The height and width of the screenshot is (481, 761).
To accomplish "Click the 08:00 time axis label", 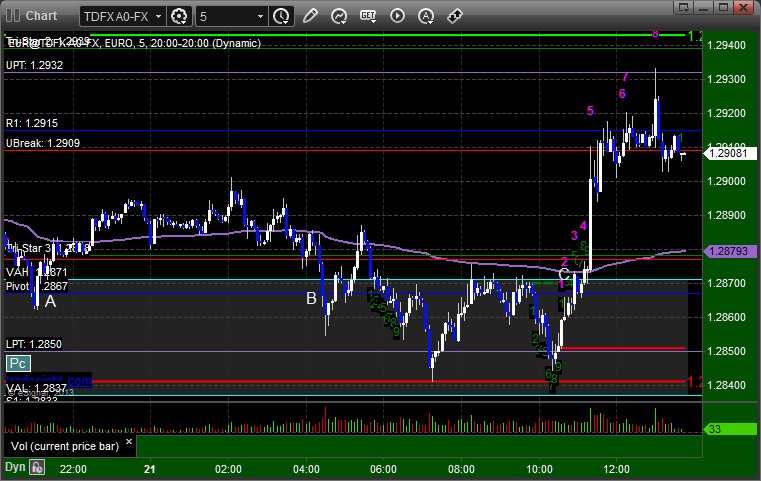I will pos(461,469).
